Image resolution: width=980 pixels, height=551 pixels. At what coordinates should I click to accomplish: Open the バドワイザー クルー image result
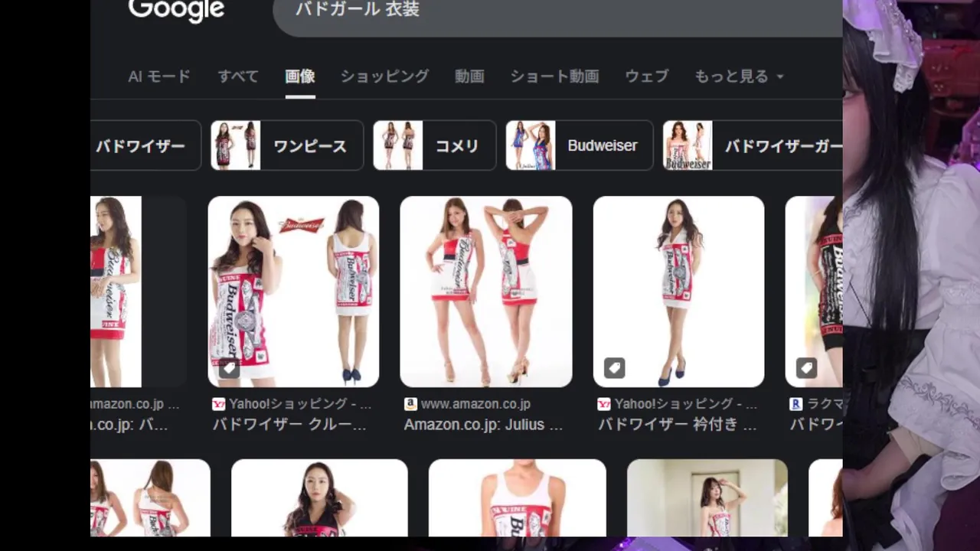[x=293, y=292]
